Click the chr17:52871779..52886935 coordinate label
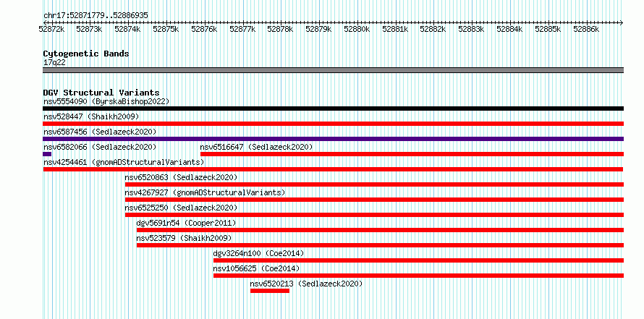Screen dimensions: 644x319 click(96, 16)
